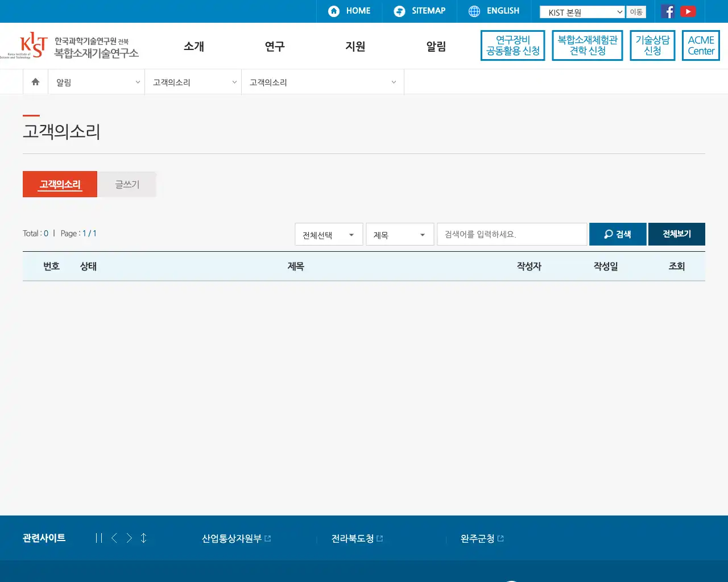The image size is (728, 582).
Task: Click the 조회 column header
Action: [x=677, y=266]
